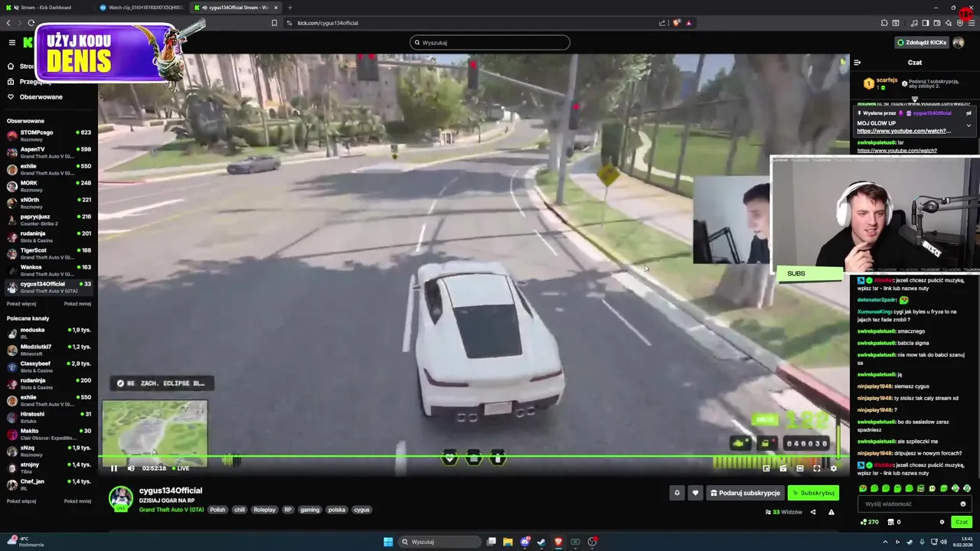
Task: Collapse Pokaż mniej under Polecane kanały
Action: pos(77,501)
